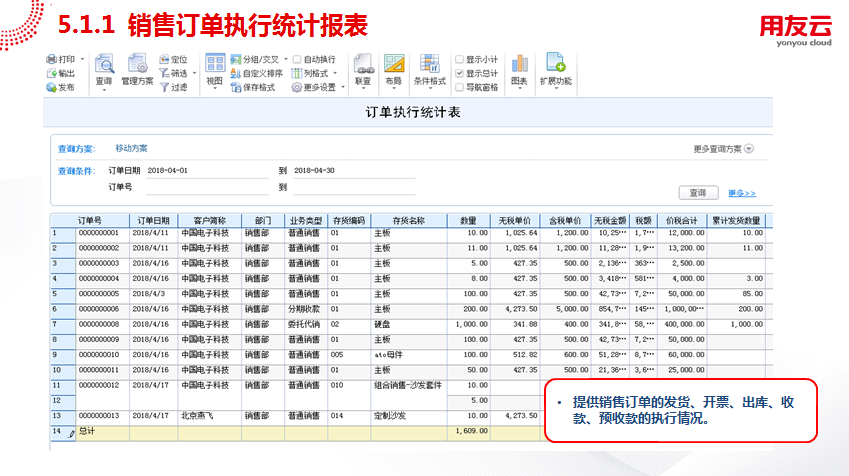Check the 导航窗格 navigation pane checkbox

tap(459, 87)
